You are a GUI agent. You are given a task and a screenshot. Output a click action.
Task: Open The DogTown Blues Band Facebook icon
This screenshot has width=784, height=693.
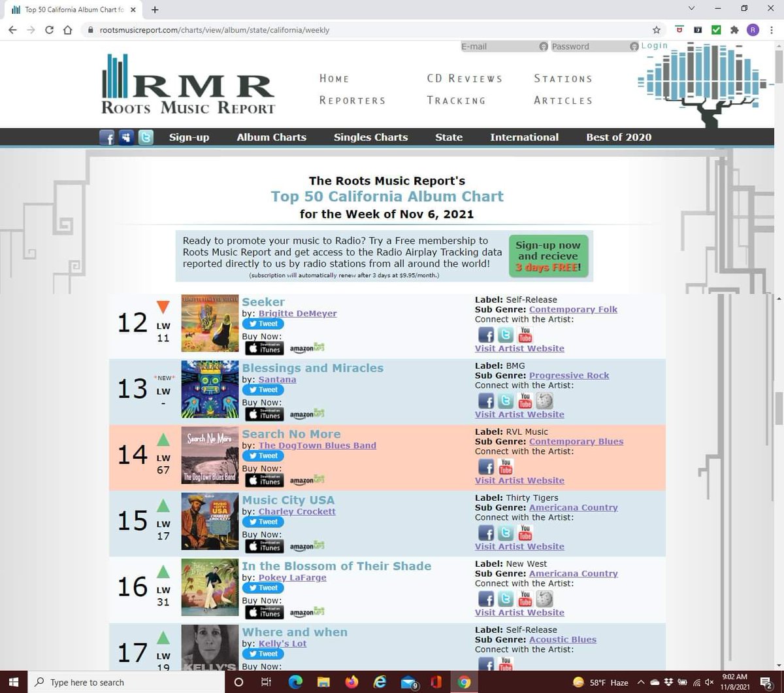click(486, 467)
